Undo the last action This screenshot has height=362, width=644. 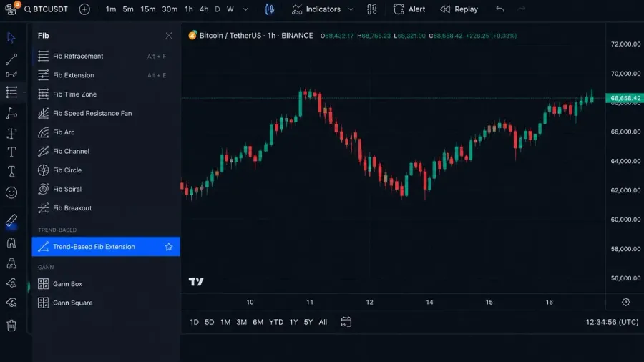pyautogui.click(x=500, y=9)
